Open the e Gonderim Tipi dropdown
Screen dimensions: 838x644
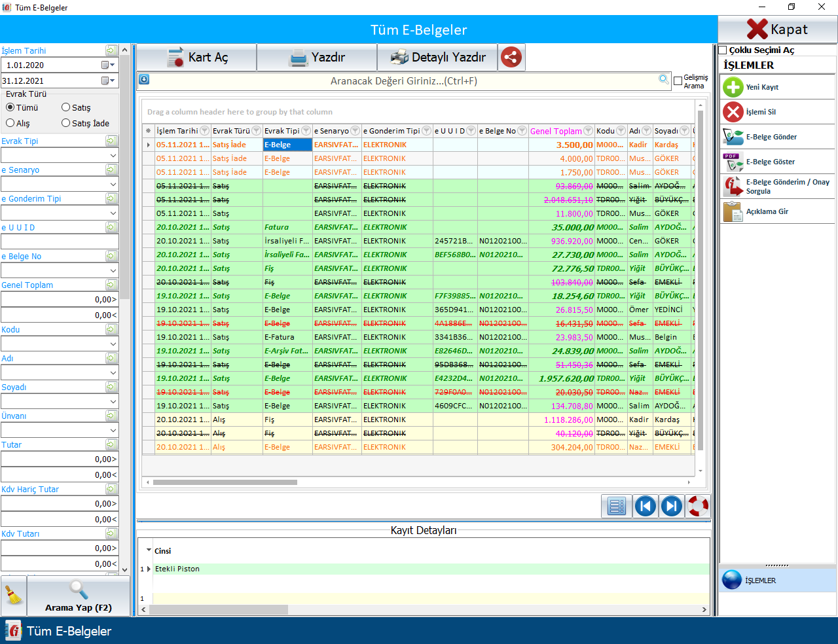[x=113, y=213]
